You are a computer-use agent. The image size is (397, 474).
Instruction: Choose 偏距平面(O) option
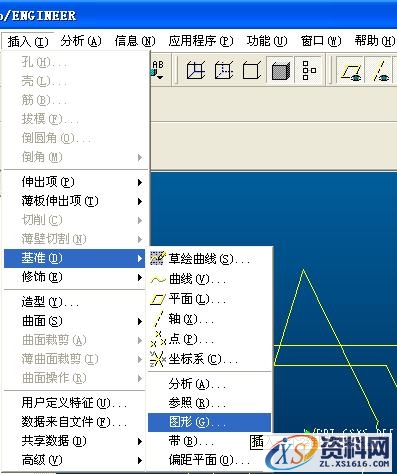210,460
